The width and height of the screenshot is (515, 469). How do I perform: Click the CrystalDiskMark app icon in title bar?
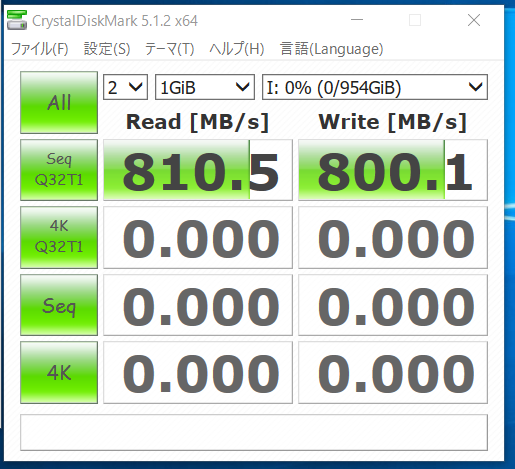coord(17,20)
